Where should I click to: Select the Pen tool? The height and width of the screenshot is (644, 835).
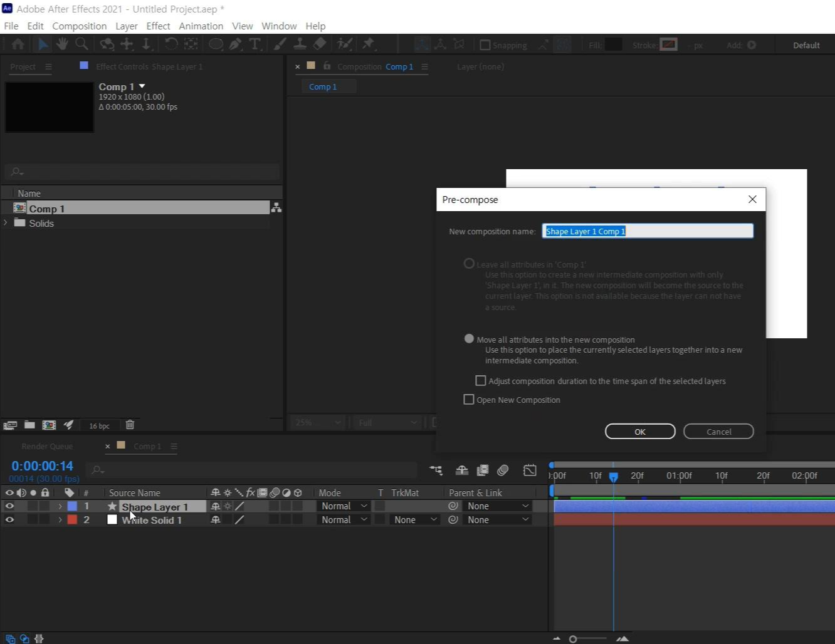236,44
